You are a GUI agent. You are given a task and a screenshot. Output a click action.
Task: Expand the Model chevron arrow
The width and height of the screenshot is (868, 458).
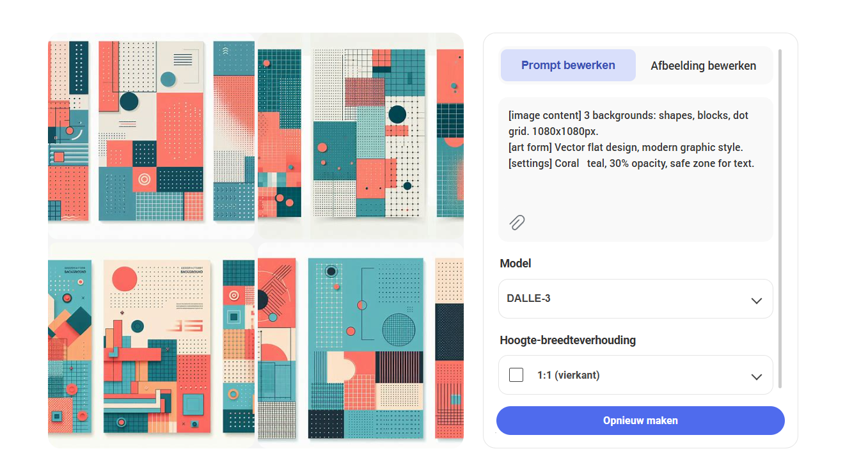click(x=756, y=300)
